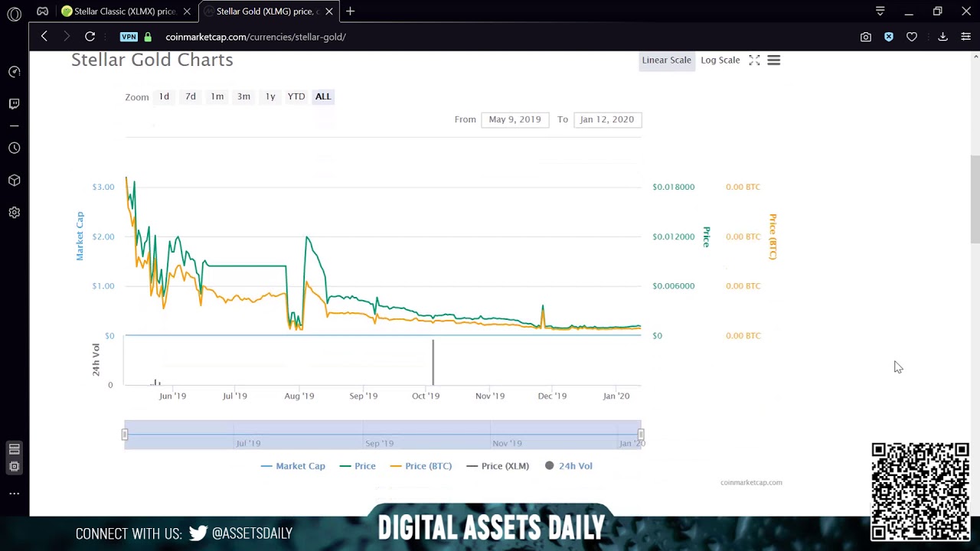Click the coinmarketcap.com chart credit
This screenshot has width=980, height=551.
point(751,482)
